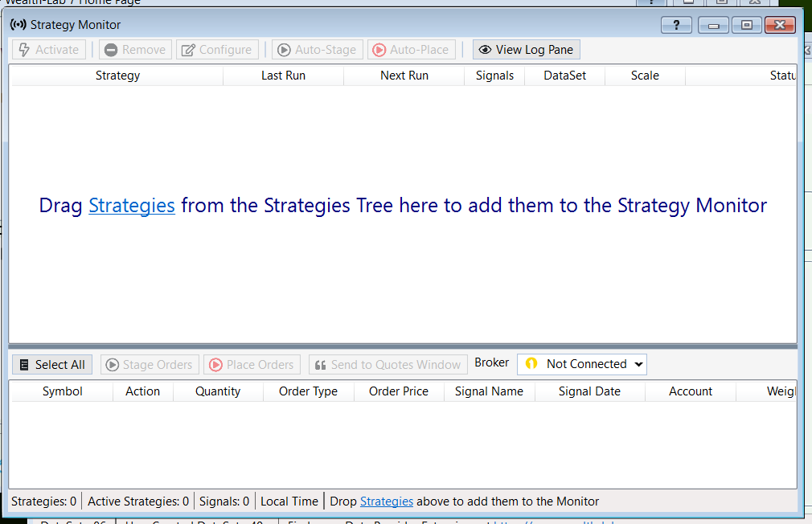Toggle Auto-Place mode
The width and height of the screenshot is (812, 524).
pos(411,50)
